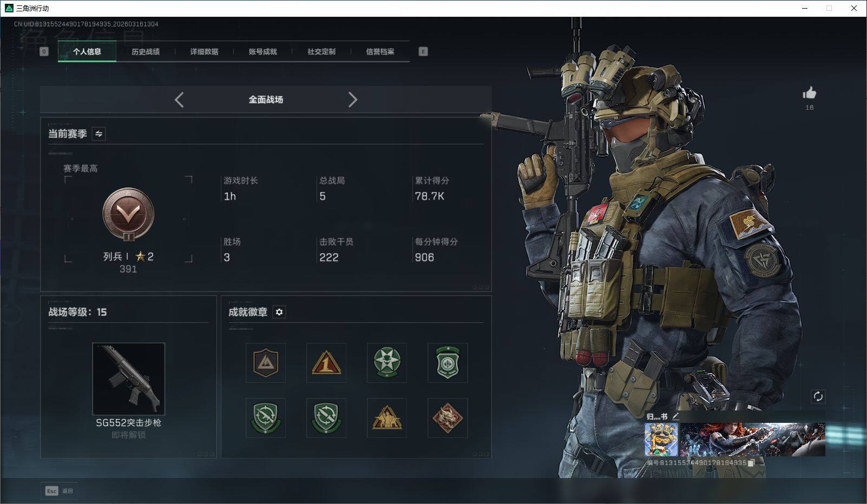867x504 pixels.
Task: Select the gray shield triangle-logo badge
Action: point(266,363)
